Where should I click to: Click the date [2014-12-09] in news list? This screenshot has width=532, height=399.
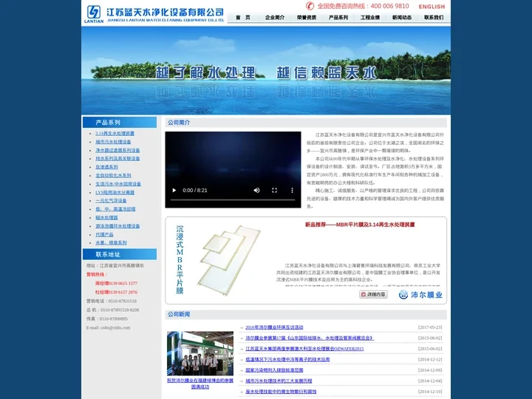[x=430, y=370]
